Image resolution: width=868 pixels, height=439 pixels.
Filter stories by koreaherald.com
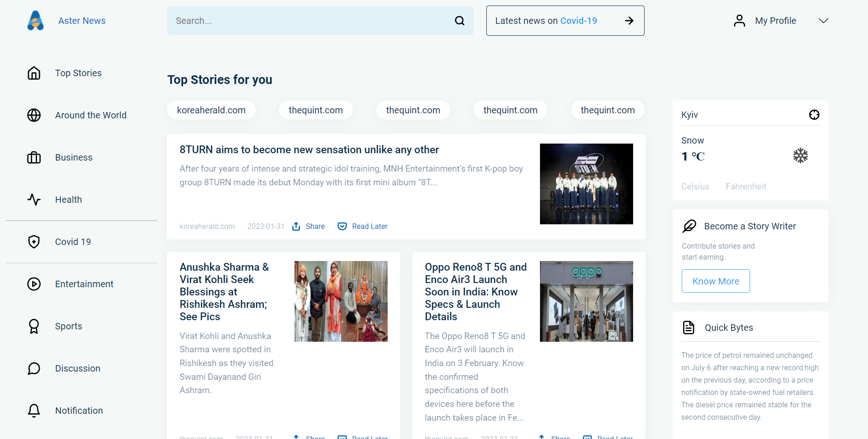point(211,110)
